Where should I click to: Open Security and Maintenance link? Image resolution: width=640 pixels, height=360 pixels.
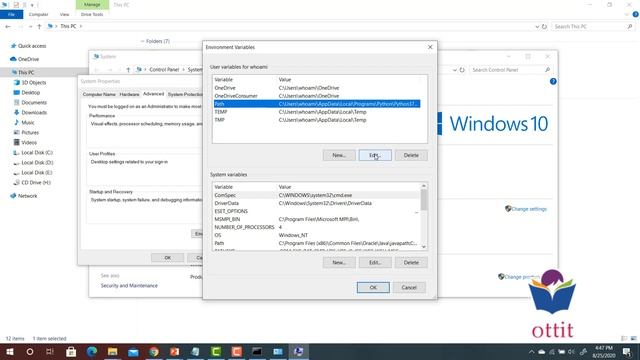click(129, 286)
